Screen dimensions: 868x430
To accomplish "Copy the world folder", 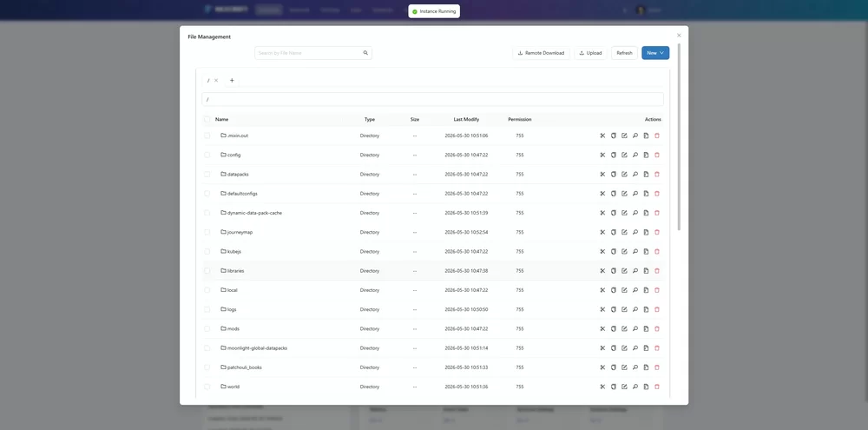I will (x=614, y=387).
